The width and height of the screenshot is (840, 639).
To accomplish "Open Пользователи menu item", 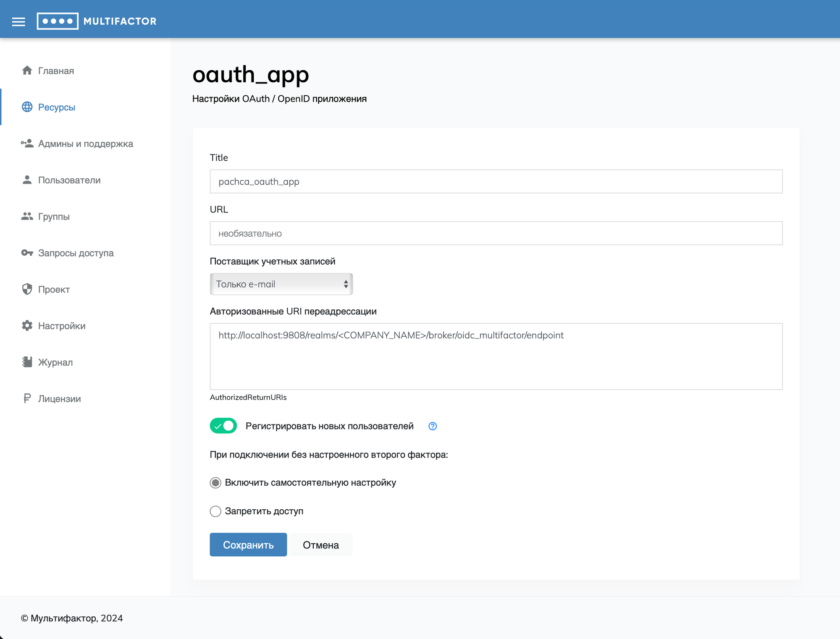I will [x=69, y=180].
